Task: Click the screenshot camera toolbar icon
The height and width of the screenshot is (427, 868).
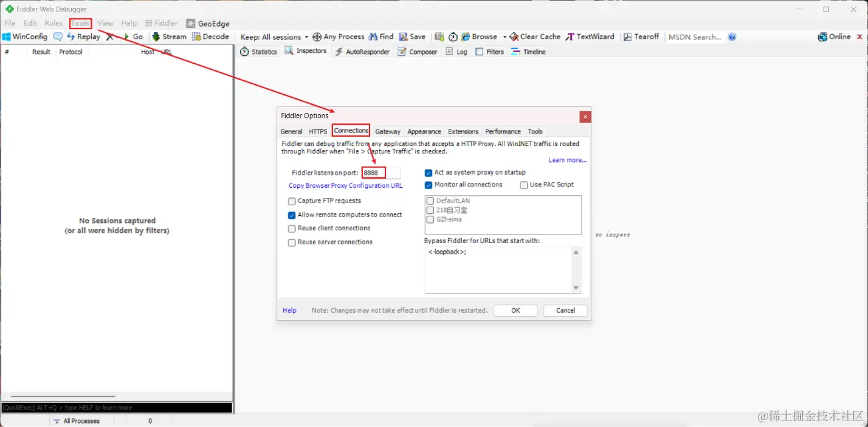Action: [x=439, y=37]
